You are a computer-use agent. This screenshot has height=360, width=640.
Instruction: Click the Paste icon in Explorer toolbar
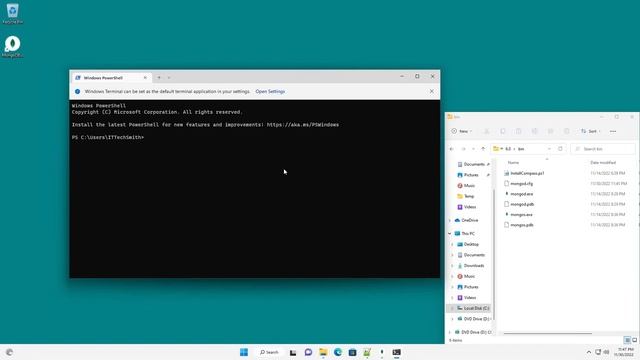(x=518, y=131)
